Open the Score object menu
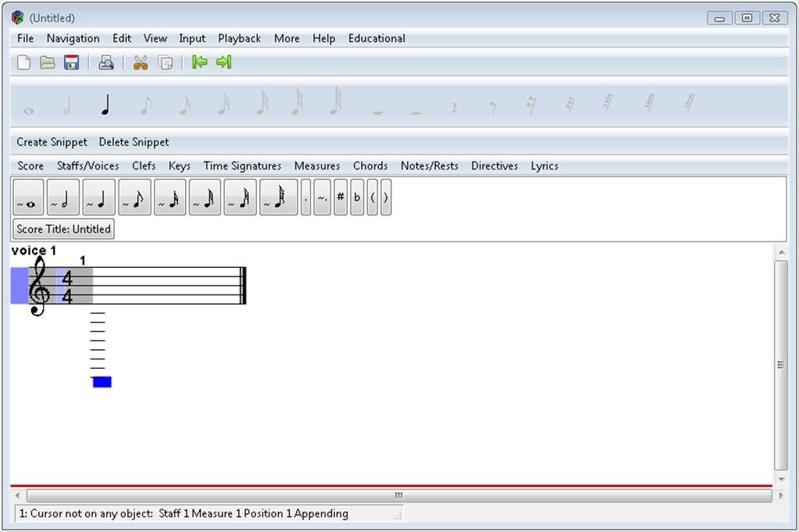 30,166
